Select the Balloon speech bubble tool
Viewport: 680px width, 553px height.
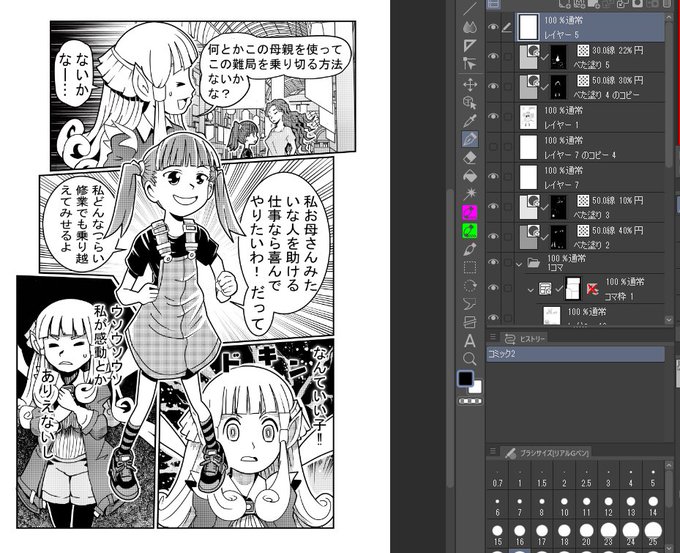click(x=470, y=304)
